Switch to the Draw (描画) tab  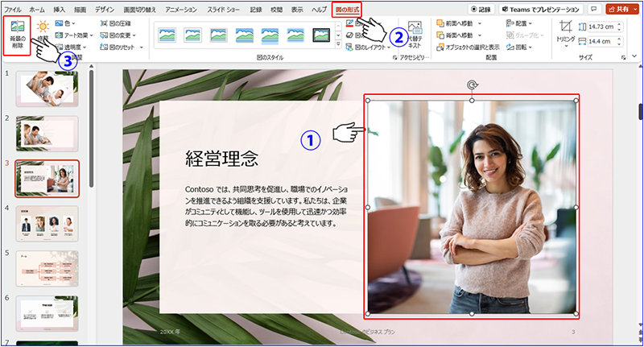80,9
